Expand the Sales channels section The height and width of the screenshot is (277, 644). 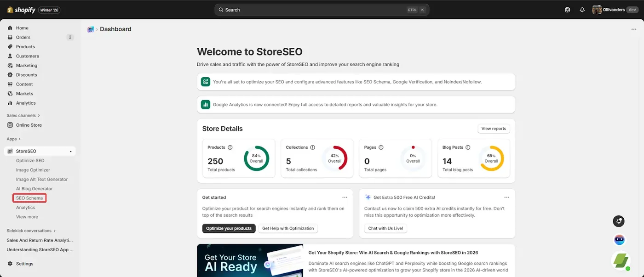point(23,115)
